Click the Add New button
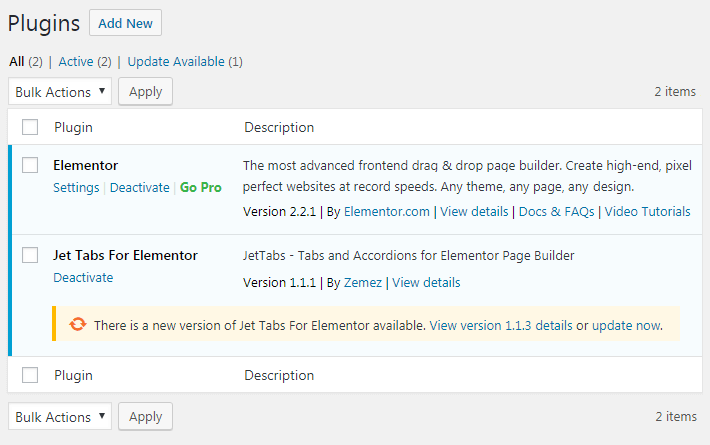Screen dimensions: 710x445 point(125,23)
